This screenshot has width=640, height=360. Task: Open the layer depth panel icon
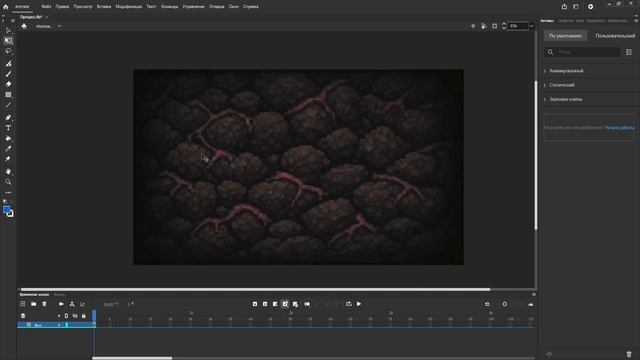pos(82,304)
